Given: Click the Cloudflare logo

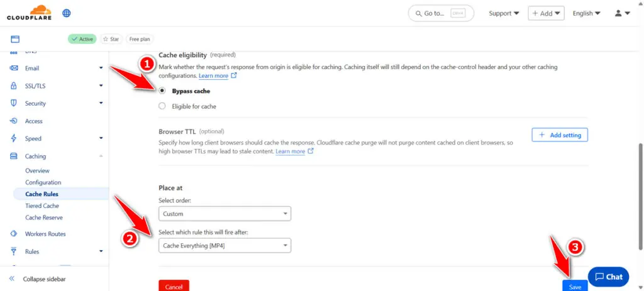Looking at the screenshot, I should pos(30,13).
